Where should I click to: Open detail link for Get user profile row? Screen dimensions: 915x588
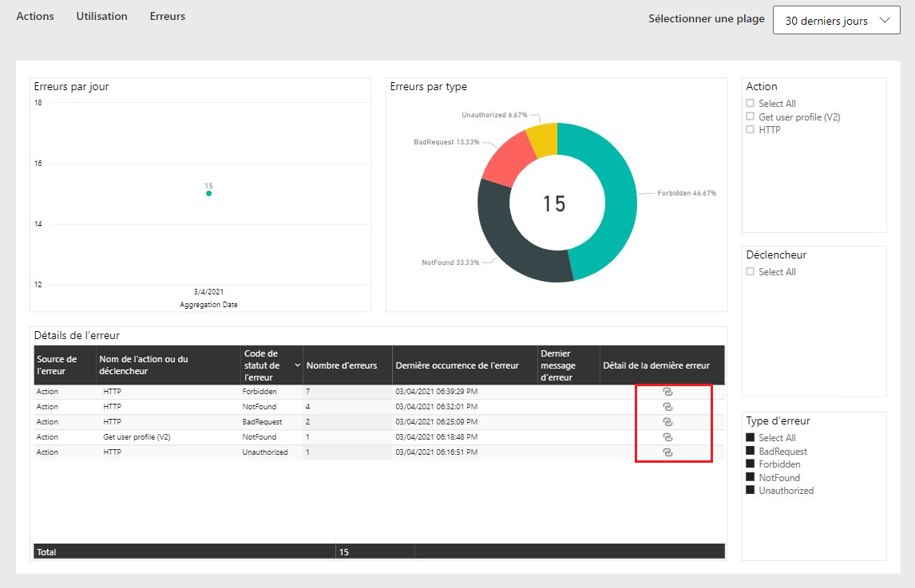[667, 437]
